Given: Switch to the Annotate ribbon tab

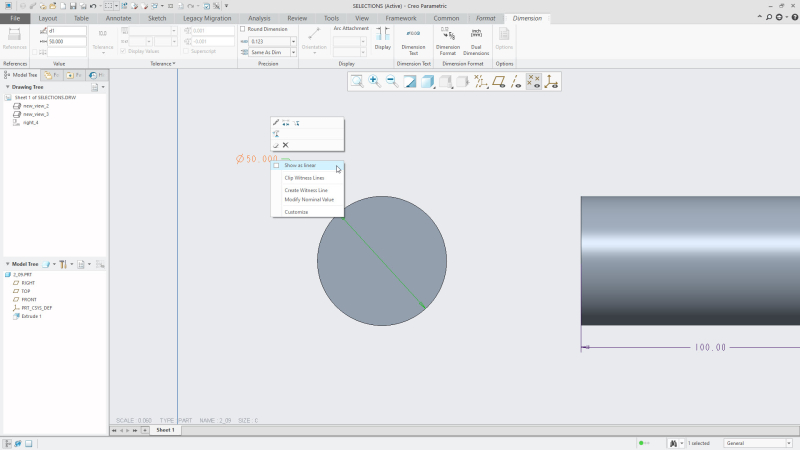Looking at the screenshot, I should coord(118,18).
